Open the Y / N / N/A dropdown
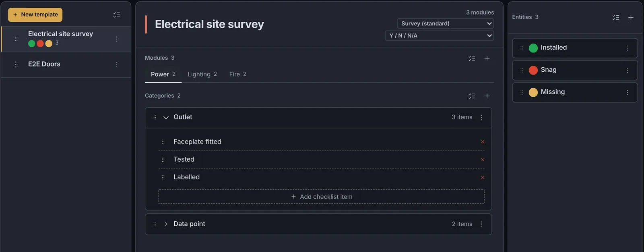This screenshot has height=252, width=644. pos(439,35)
